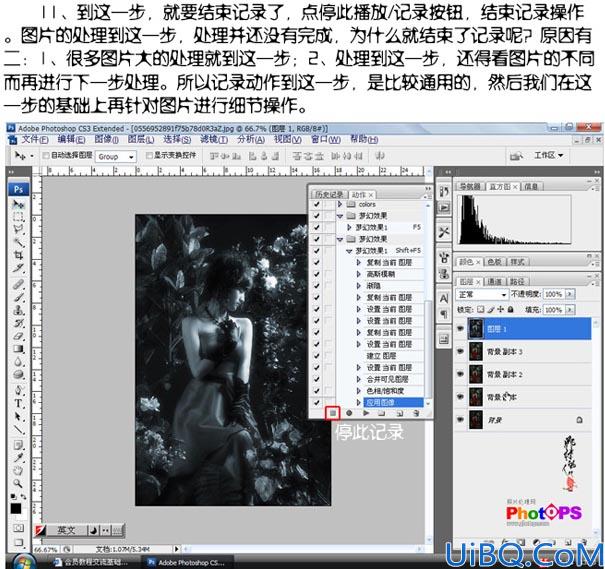Select the 应用图像 action step
Image resolution: width=605 pixels, height=569 pixels.
pos(393,402)
